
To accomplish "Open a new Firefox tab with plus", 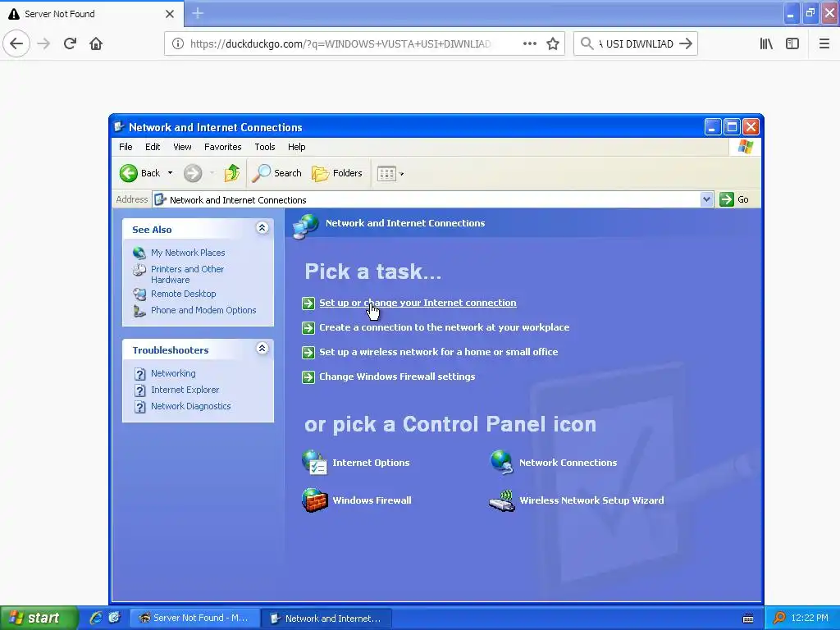I will click(198, 13).
